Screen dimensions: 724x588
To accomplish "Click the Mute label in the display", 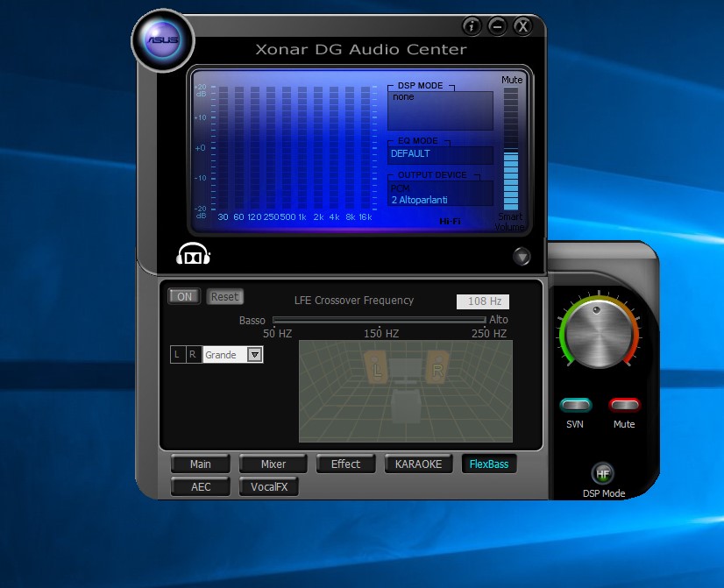I will 512,80.
